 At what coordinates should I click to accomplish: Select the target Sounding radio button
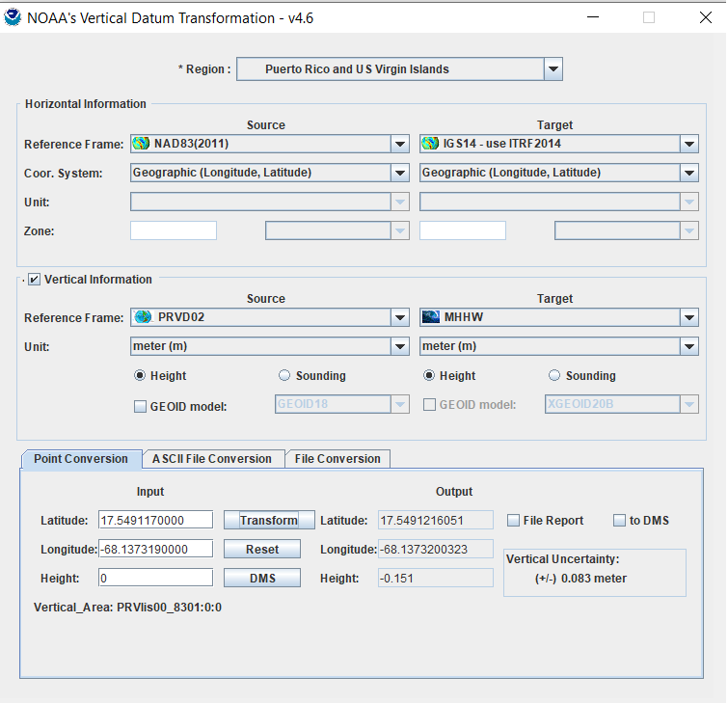(x=554, y=376)
